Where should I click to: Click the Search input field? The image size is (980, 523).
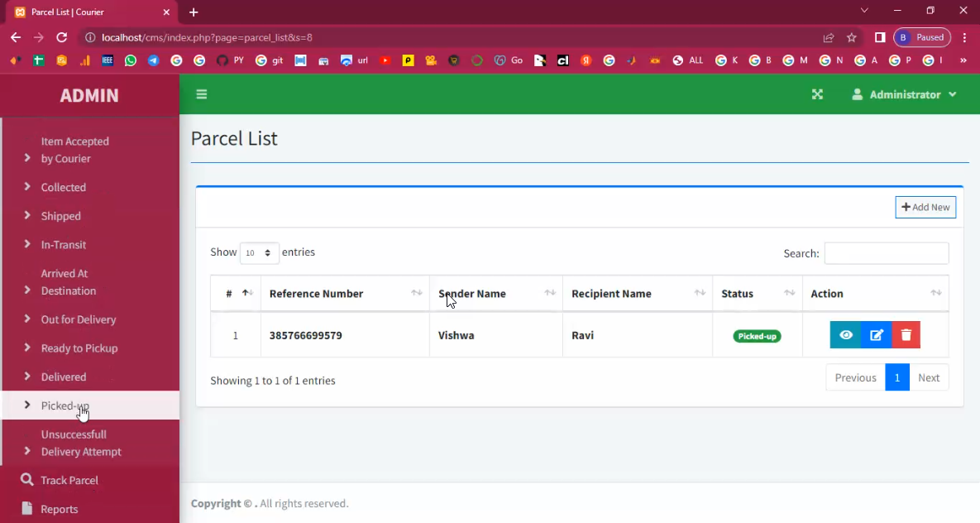[x=886, y=253]
